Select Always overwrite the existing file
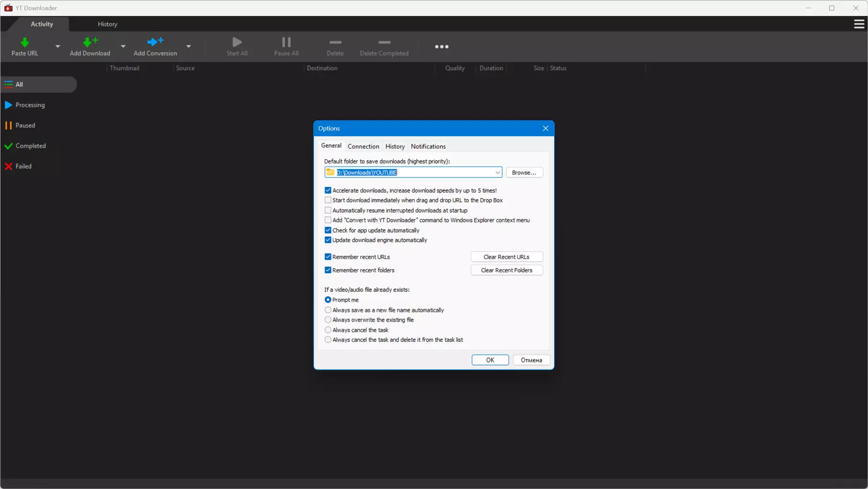The width and height of the screenshot is (868, 489). click(328, 320)
